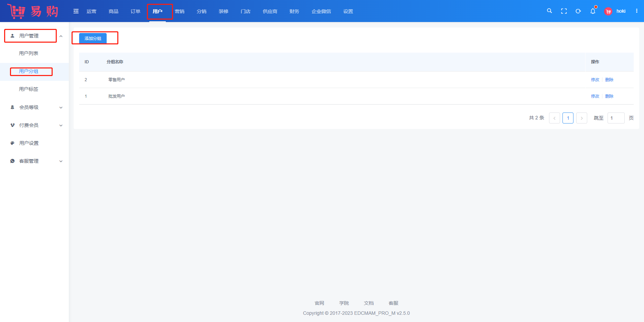Open 用户标签 in the sidebar
Viewport: 644px width, 322px height.
point(29,89)
